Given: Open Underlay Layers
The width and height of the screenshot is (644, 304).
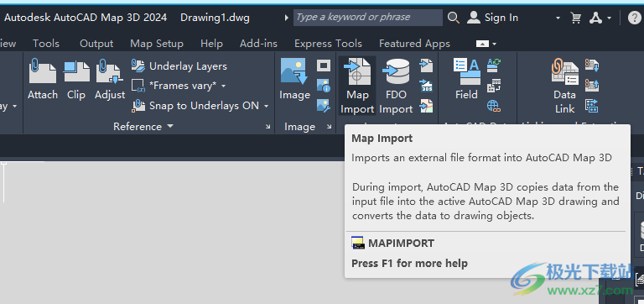Looking at the screenshot, I should 179,66.
